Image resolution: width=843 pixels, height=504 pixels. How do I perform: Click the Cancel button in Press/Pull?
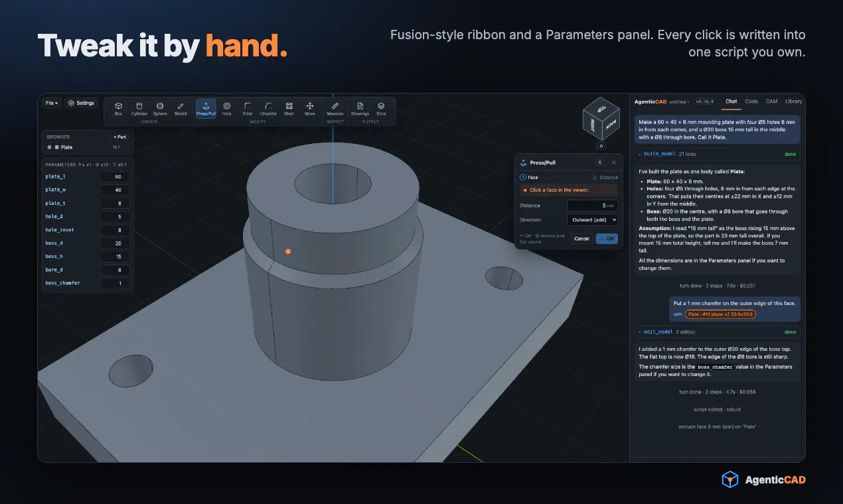[581, 239]
